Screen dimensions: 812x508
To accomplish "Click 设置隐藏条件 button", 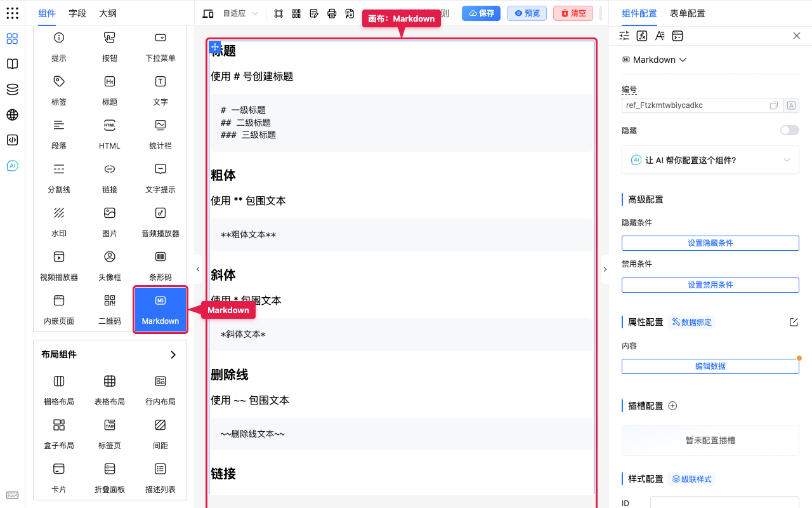I will coord(710,243).
